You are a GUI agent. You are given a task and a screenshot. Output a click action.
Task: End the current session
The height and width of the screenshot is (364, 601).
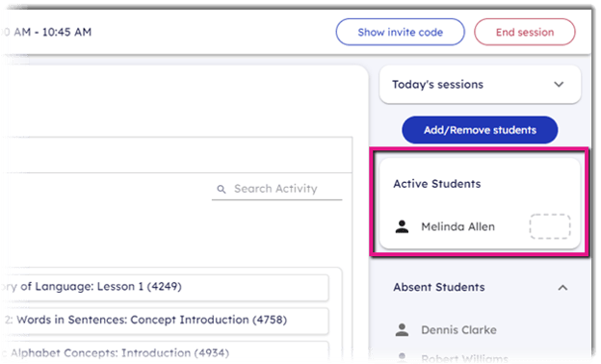(524, 32)
